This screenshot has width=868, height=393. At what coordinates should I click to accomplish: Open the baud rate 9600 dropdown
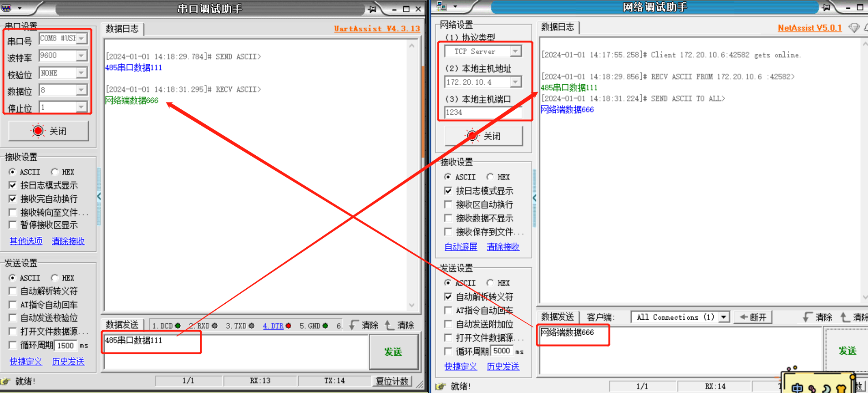(x=81, y=56)
